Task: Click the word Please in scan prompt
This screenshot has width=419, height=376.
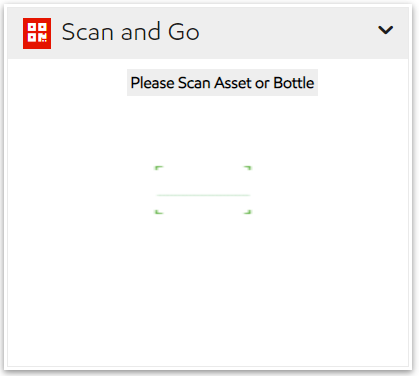Action: click(x=152, y=83)
